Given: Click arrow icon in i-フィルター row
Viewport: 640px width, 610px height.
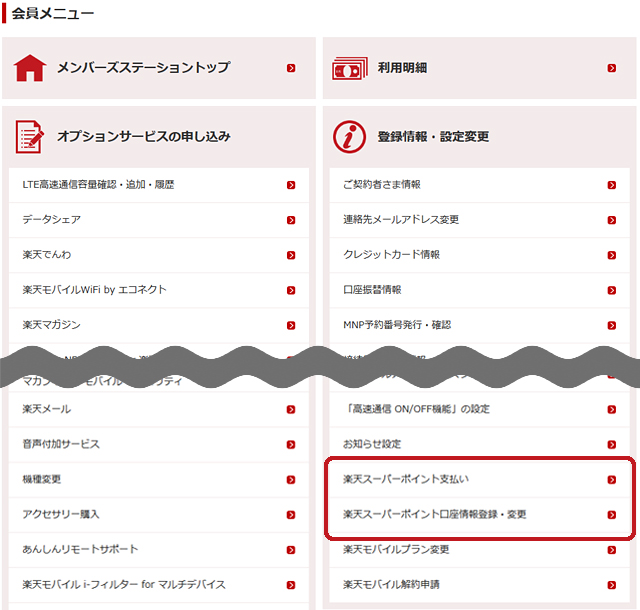Looking at the screenshot, I should tap(291, 586).
